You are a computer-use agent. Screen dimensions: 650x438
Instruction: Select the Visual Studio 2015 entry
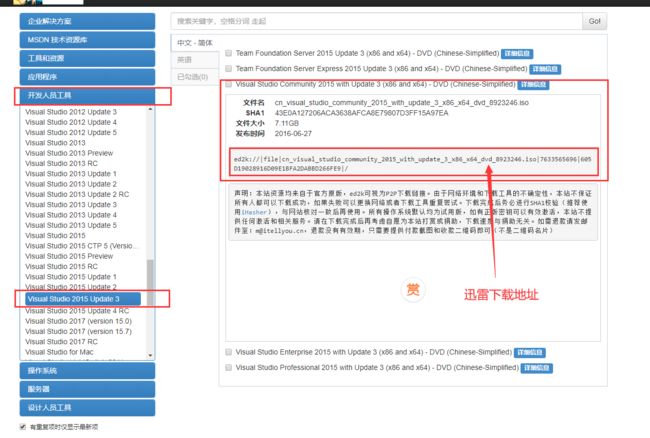(55, 235)
